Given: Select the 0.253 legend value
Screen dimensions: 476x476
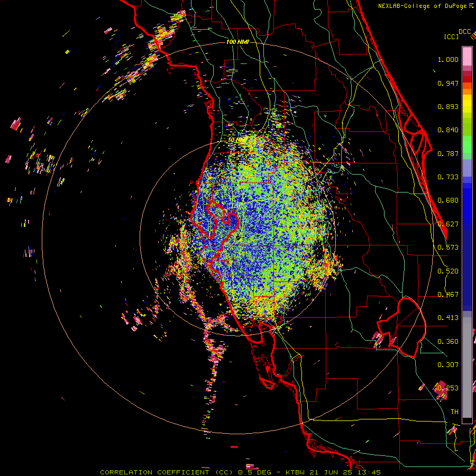Looking at the screenshot, I should tap(448, 388).
